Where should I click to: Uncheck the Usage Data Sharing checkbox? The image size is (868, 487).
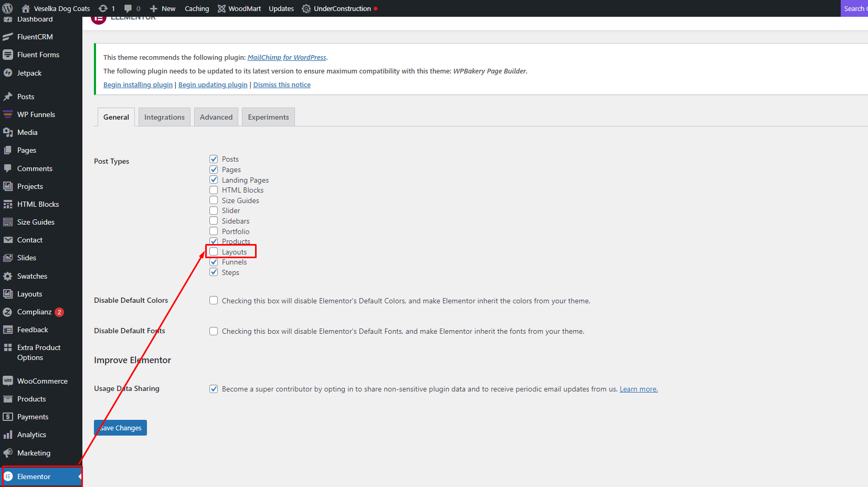pos(214,389)
